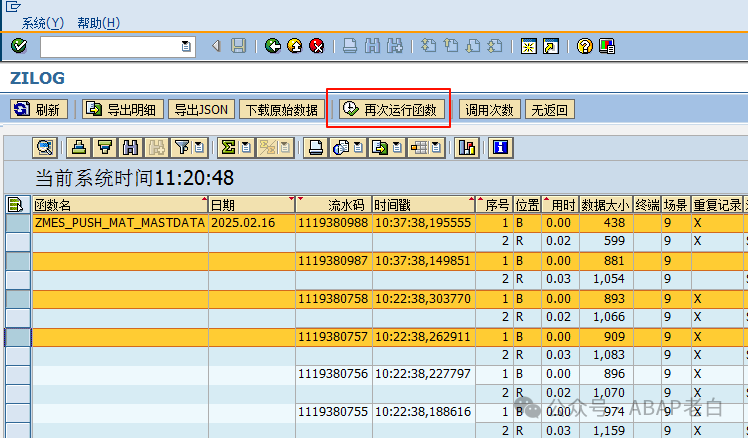The image size is (748, 438).
Task: Click Customize Local Layout icon
Action: 607,46
